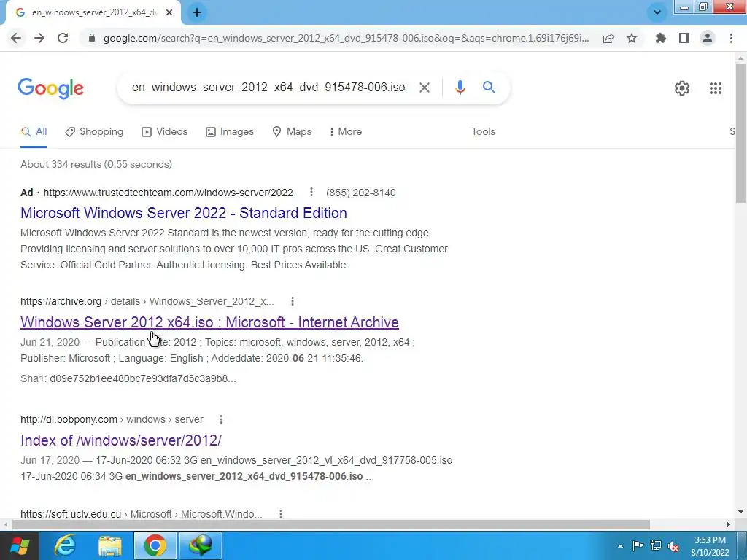Go forward using the forward arrow
This screenshot has width=747, height=560.
pyautogui.click(x=39, y=38)
